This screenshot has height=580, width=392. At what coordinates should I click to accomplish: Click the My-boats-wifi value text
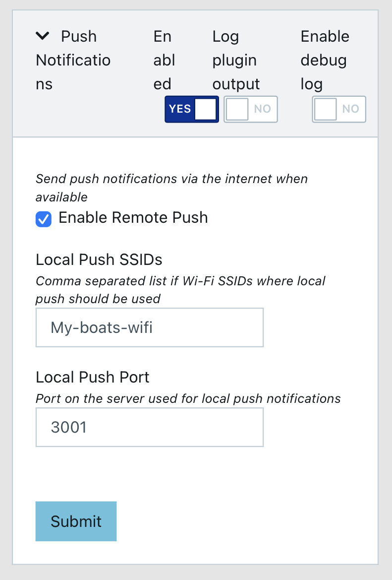tap(102, 327)
